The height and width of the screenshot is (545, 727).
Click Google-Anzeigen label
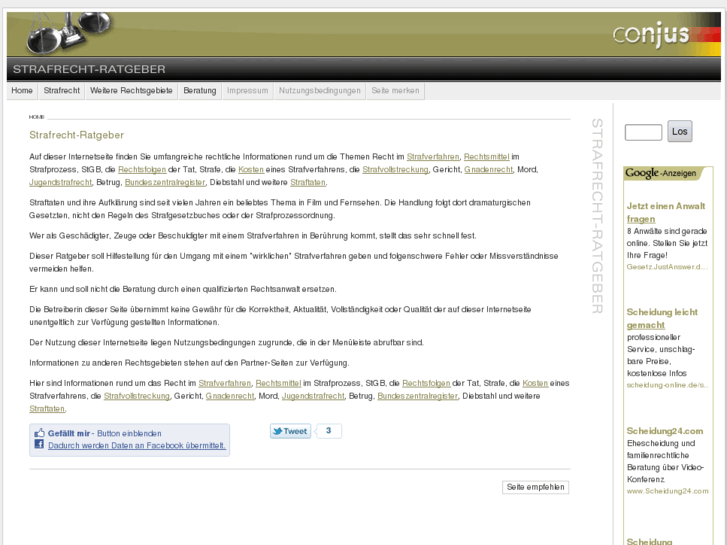coord(661,173)
